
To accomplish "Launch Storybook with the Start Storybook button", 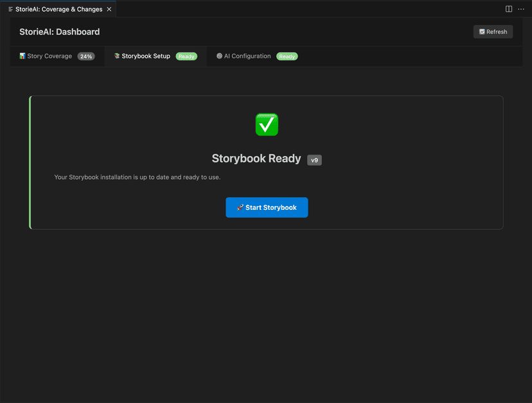I will [x=267, y=208].
